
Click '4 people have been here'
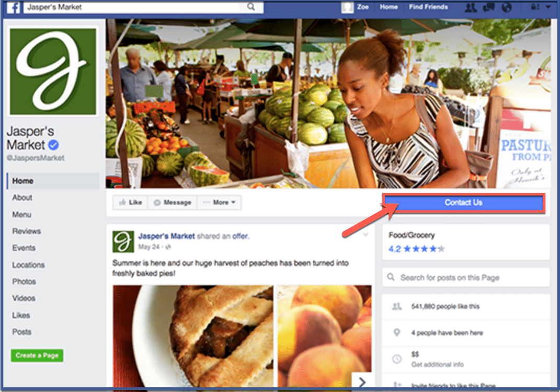tap(447, 333)
